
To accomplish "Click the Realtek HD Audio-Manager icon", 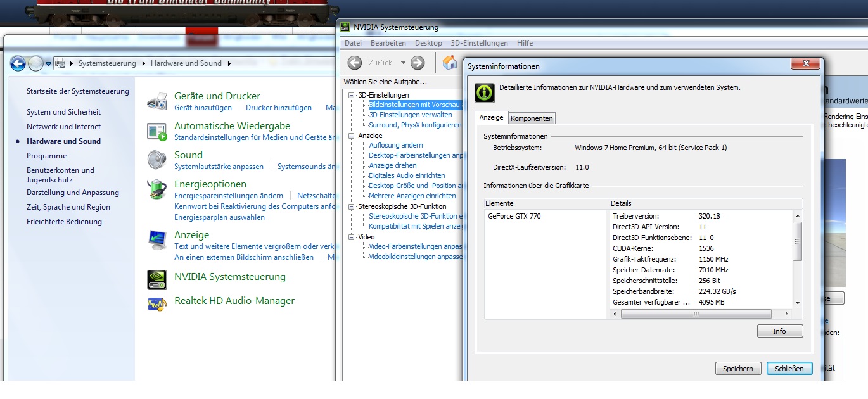I will pyautogui.click(x=156, y=303).
